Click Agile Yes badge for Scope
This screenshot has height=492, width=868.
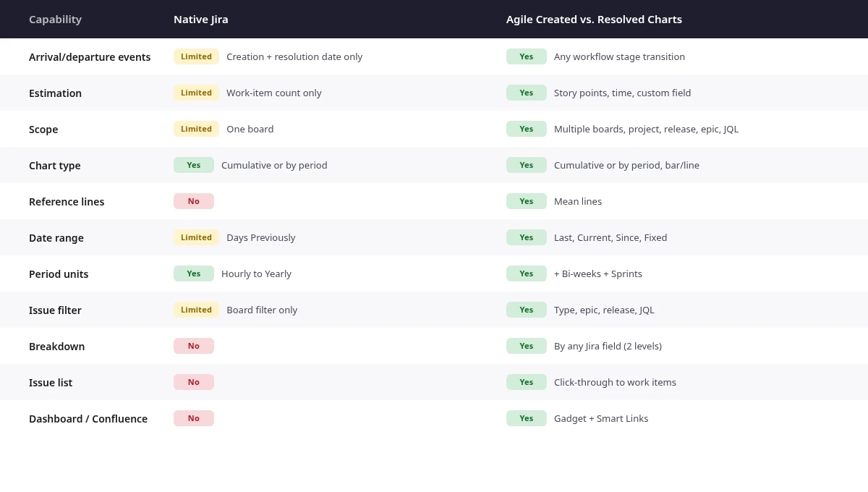coord(527,129)
